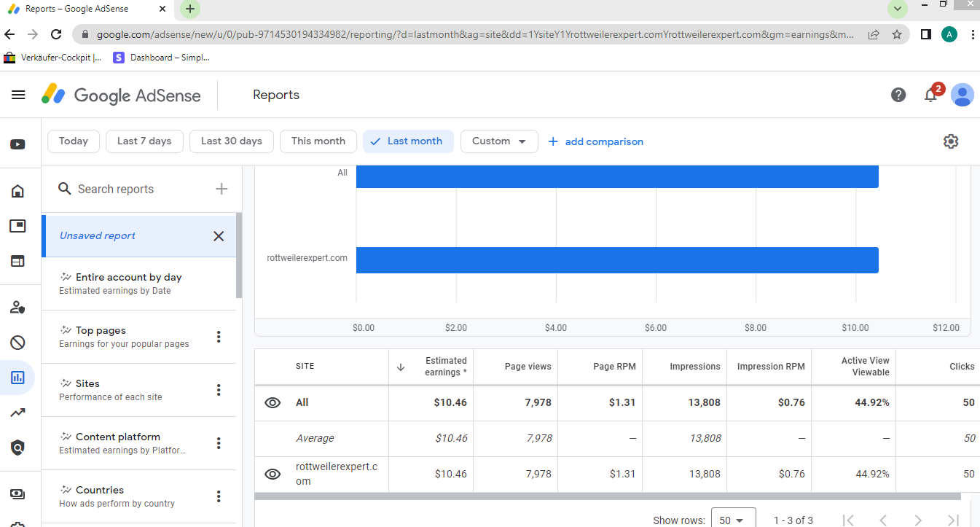Open the YouTube icon in the sidebar

(17, 144)
